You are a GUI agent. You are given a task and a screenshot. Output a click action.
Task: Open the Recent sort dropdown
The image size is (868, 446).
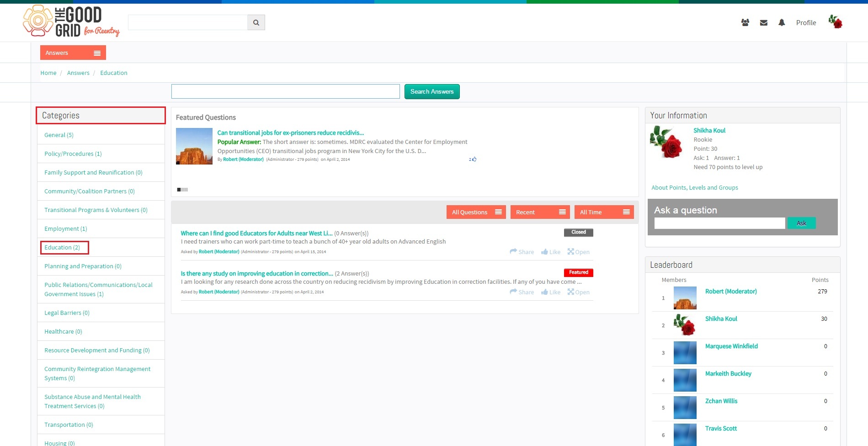(x=540, y=212)
